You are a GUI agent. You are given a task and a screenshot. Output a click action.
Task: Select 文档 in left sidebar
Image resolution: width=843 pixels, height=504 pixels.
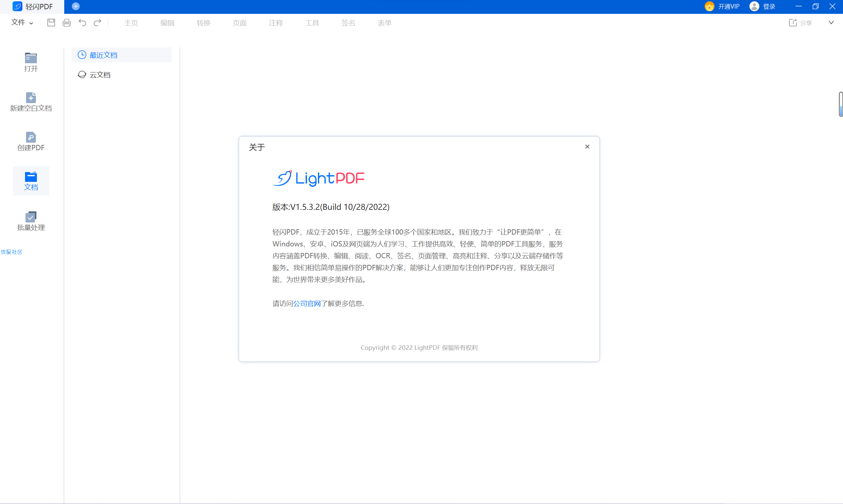(31, 181)
